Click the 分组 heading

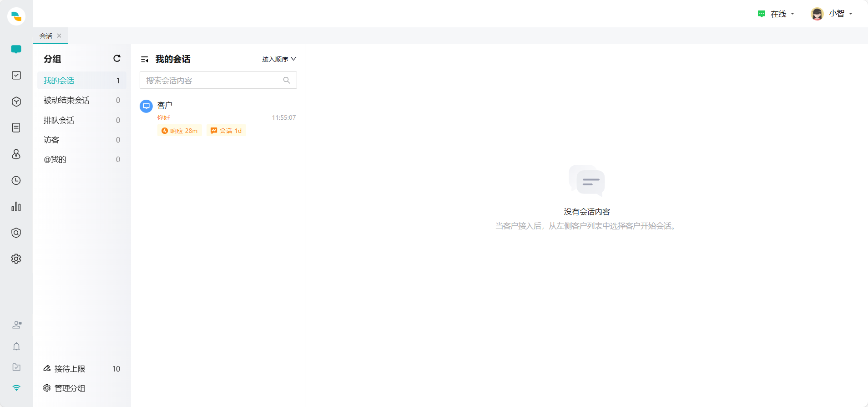pos(52,59)
